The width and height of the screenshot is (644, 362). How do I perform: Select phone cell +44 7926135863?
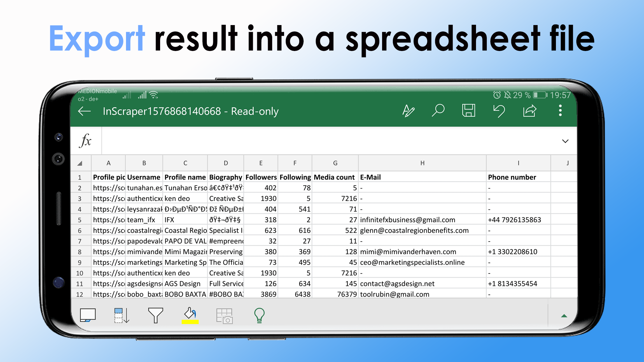point(518,220)
